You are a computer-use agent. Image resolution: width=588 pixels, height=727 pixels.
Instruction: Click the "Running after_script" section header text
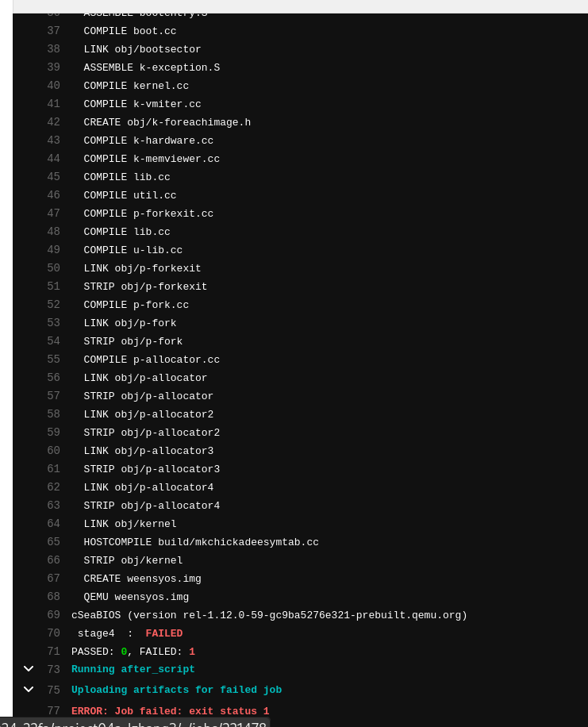[x=133, y=669]
